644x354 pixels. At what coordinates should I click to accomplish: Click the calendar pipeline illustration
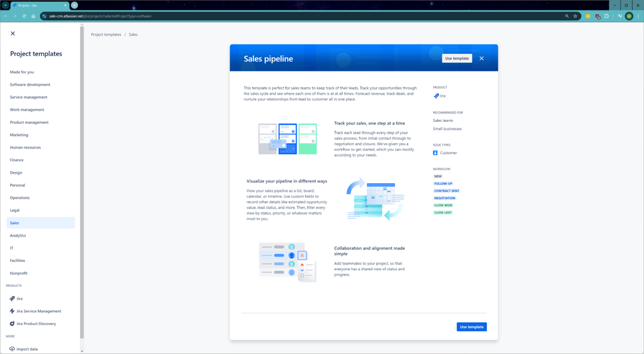(x=375, y=199)
